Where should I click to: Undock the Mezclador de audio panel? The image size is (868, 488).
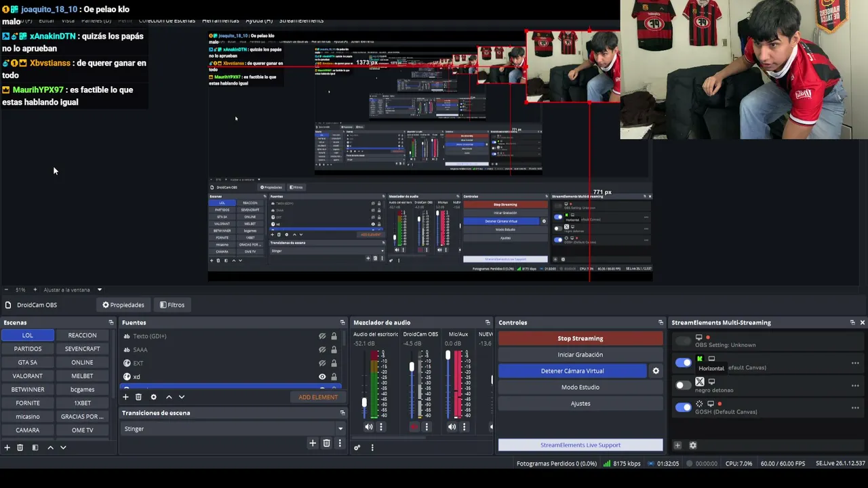[x=488, y=323]
